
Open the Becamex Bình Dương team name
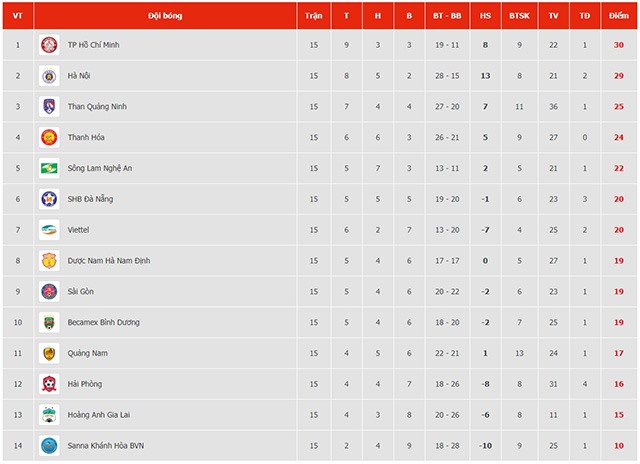(x=104, y=322)
